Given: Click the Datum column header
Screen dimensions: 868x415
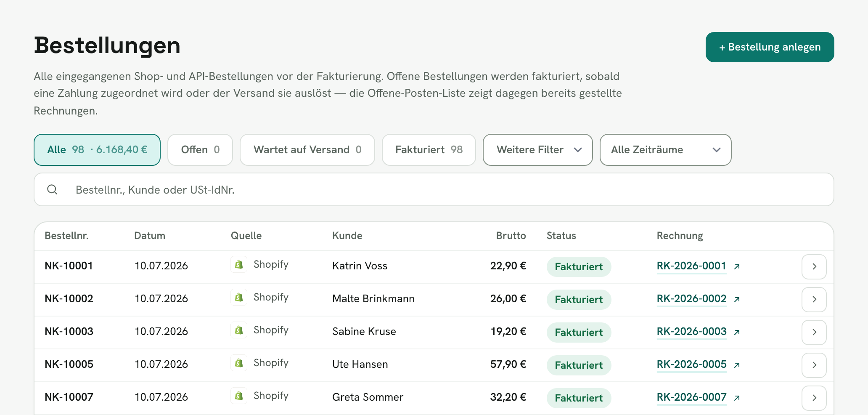Looking at the screenshot, I should (150, 236).
